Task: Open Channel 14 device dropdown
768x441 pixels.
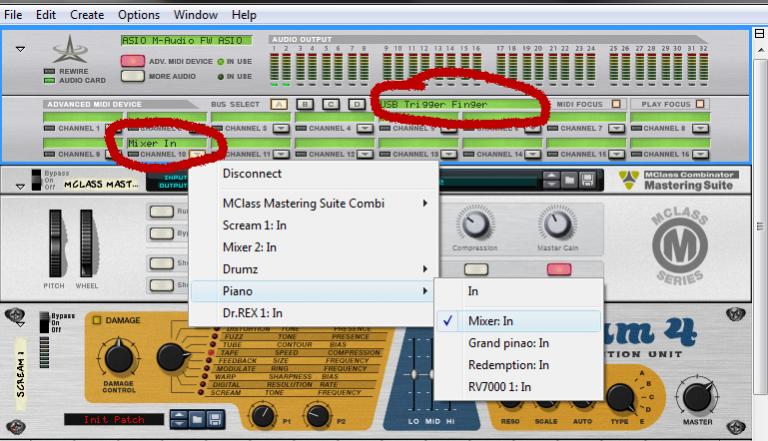Action: click(532, 154)
